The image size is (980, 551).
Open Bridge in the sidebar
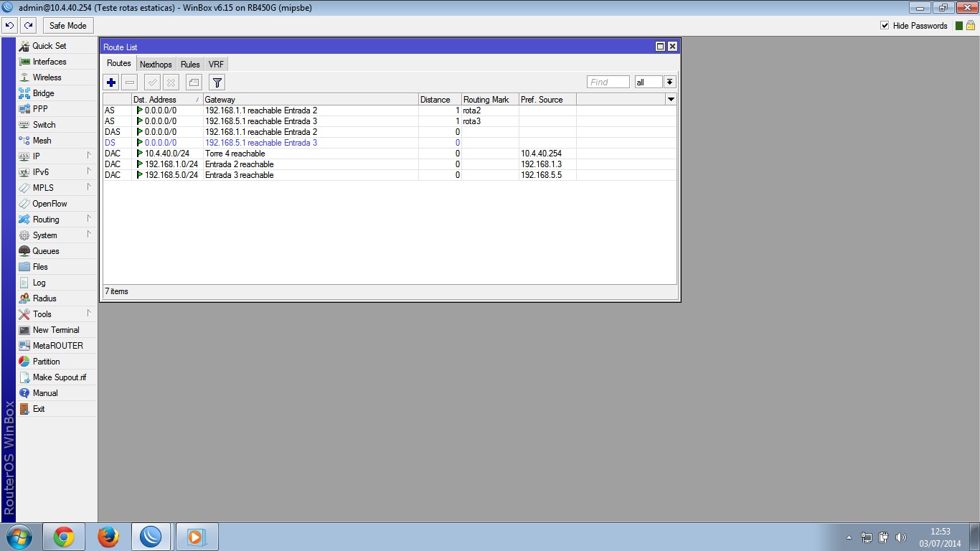pyautogui.click(x=57, y=93)
